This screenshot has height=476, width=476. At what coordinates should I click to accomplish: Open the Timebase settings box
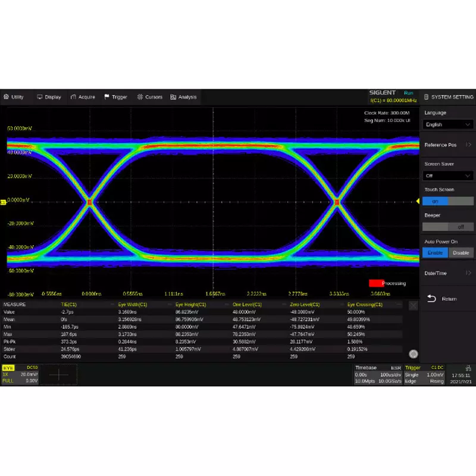tap(378, 375)
